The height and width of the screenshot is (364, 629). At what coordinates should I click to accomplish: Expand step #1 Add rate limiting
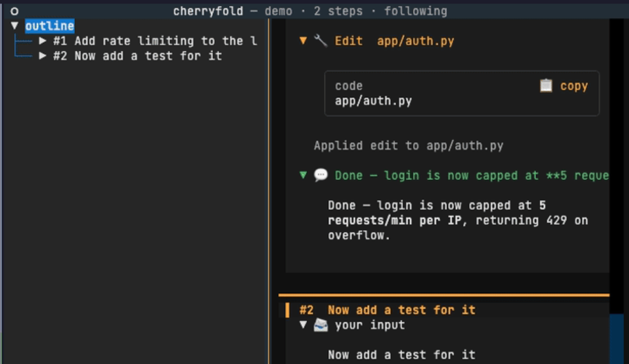pyautogui.click(x=43, y=41)
